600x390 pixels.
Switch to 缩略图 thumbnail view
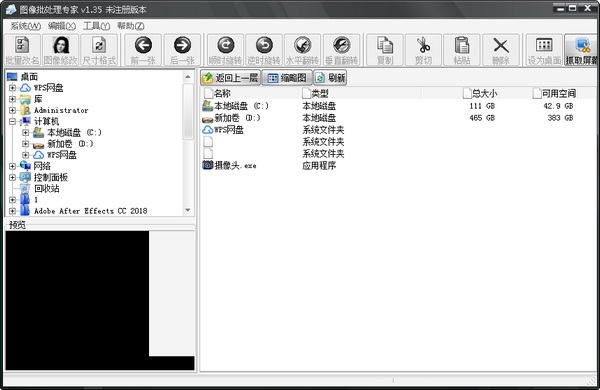(x=287, y=78)
